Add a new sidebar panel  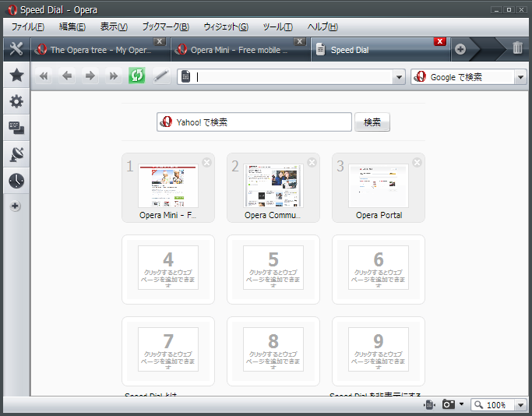15,206
